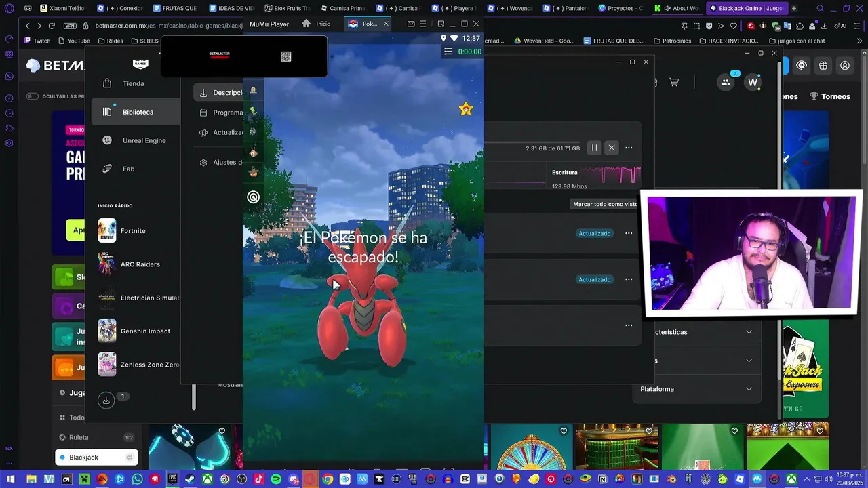The width and height of the screenshot is (868, 488).
Task: Open more options for the active download
Action: [629, 148]
